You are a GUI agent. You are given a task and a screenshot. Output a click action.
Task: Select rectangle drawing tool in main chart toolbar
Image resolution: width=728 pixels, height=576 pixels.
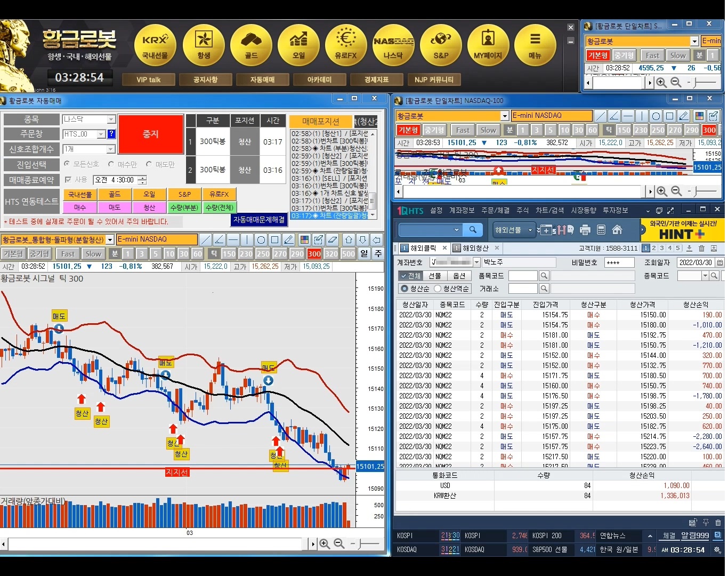pos(274,239)
